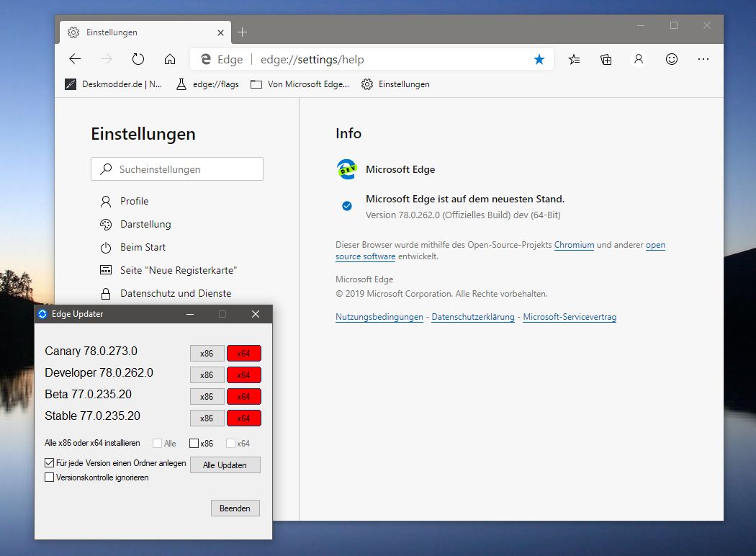
Task: Open the Darstellung settings section
Action: tap(135, 224)
